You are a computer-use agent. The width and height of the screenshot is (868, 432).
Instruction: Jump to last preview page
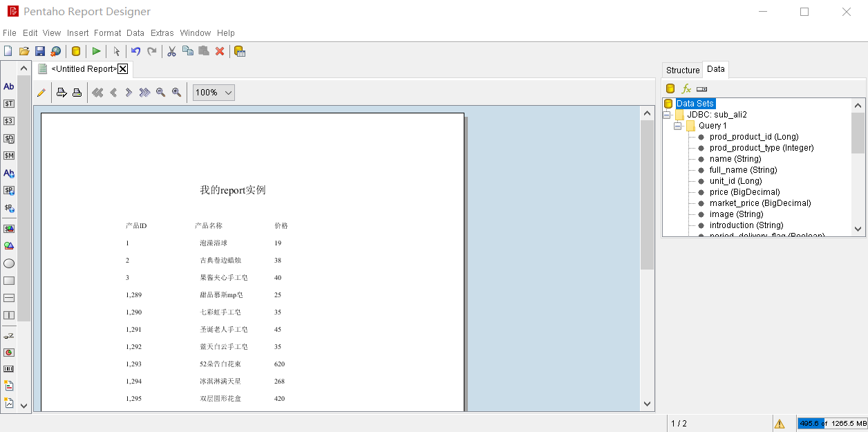point(144,93)
